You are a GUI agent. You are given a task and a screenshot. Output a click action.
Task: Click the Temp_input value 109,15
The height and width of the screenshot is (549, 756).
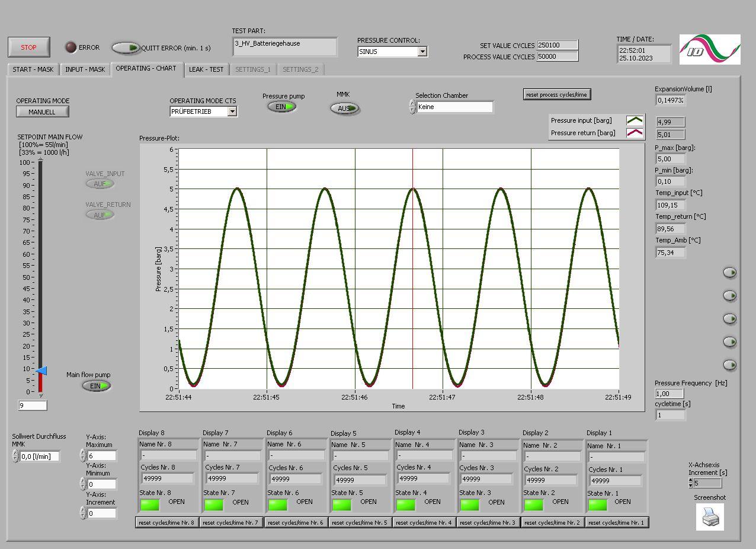click(670, 205)
